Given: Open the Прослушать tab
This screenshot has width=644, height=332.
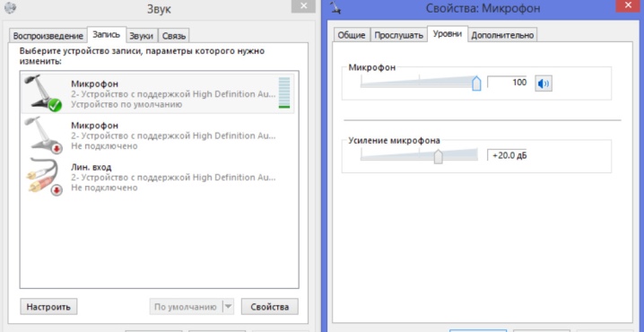Looking at the screenshot, I should (x=398, y=35).
